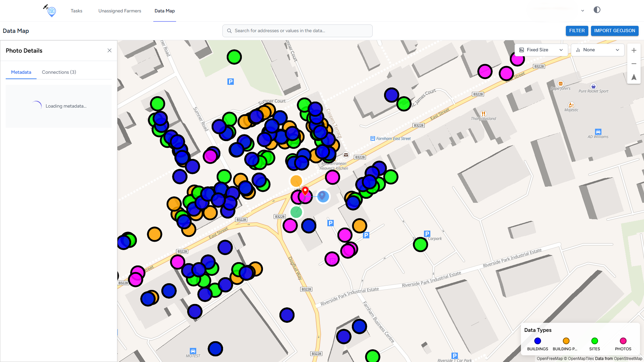Open the Fixed Size dropdown
The image size is (644, 362).
541,50
